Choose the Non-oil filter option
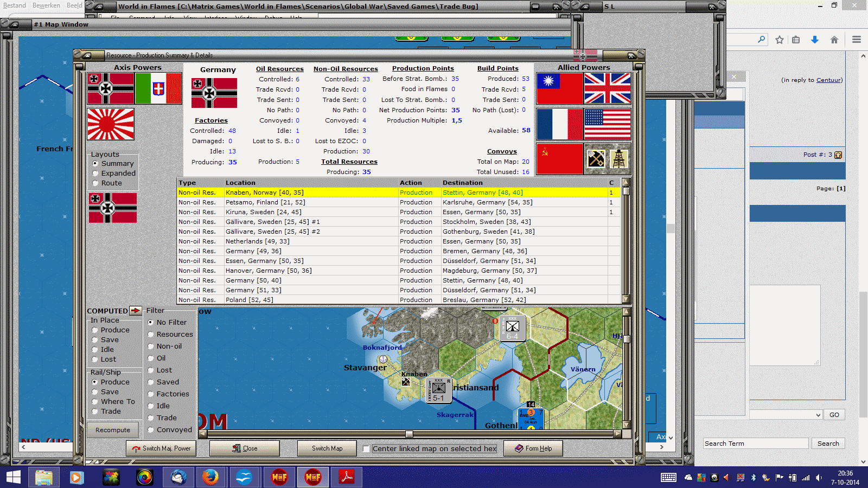 [165, 346]
